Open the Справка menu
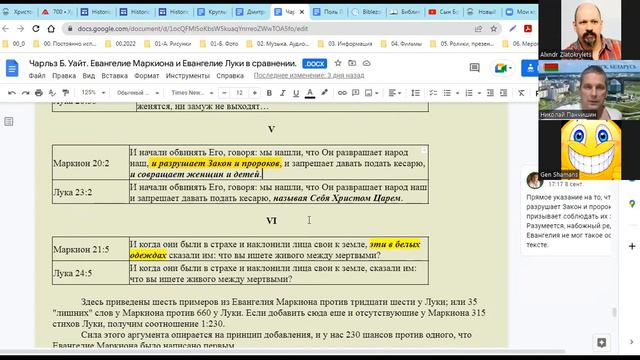The width and height of the screenshot is (640, 360). [x=230, y=76]
